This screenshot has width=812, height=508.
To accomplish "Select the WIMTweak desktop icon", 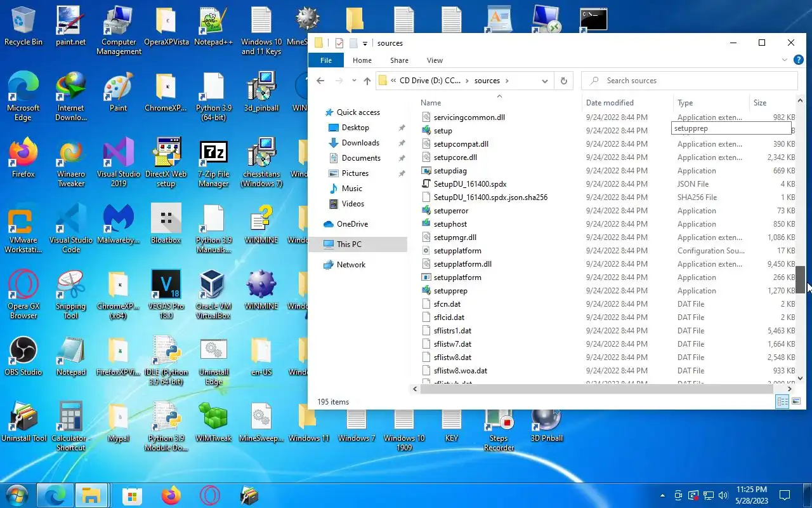I will pos(213,423).
